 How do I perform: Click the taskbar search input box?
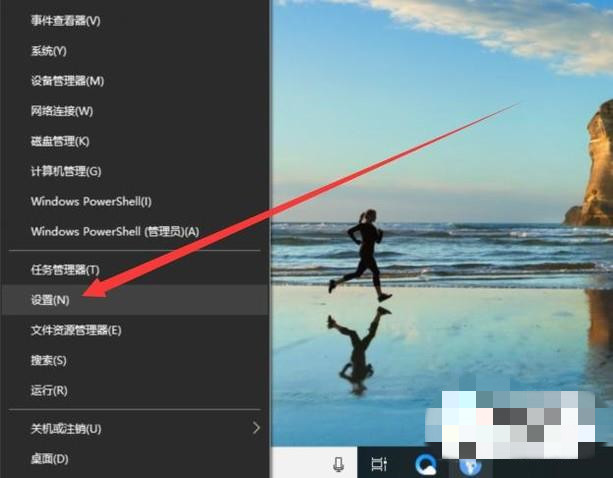(x=314, y=463)
